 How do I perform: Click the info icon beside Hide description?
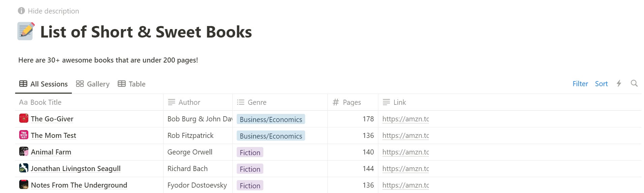tap(21, 11)
